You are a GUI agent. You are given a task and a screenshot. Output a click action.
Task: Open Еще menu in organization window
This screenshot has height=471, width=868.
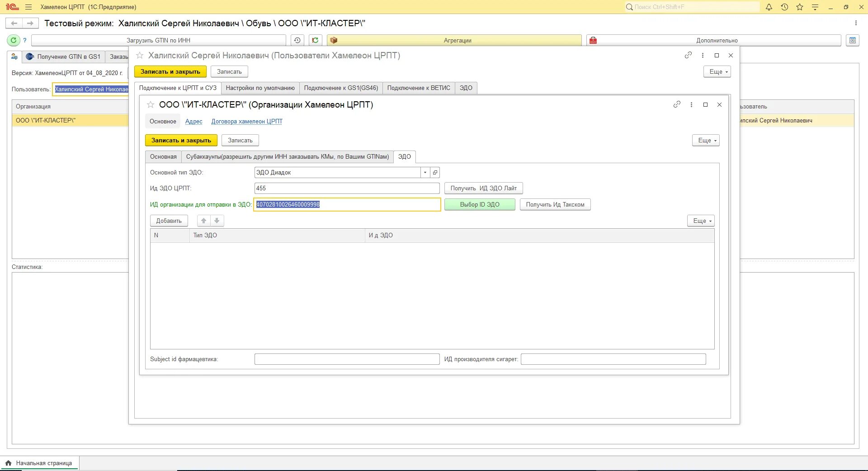click(706, 140)
